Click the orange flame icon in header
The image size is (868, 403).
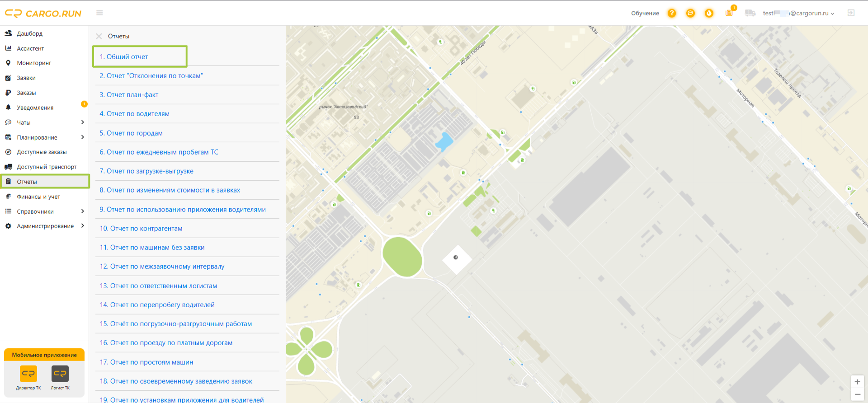[709, 13]
